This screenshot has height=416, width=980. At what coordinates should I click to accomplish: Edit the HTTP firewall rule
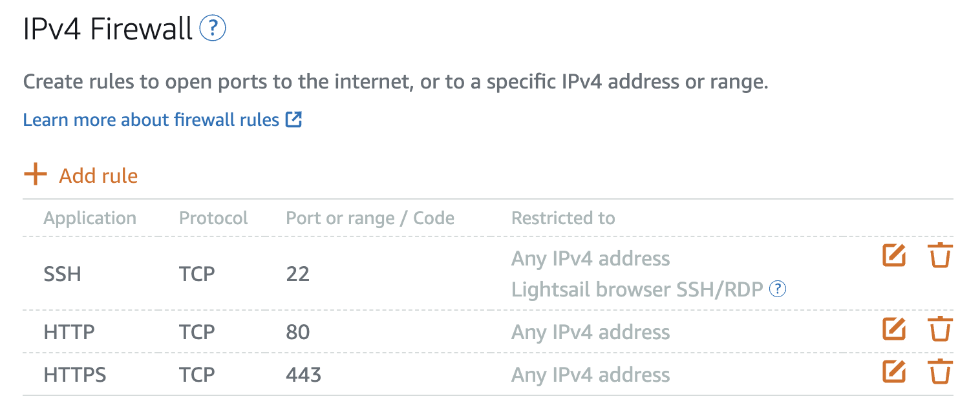tap(893, 329)
